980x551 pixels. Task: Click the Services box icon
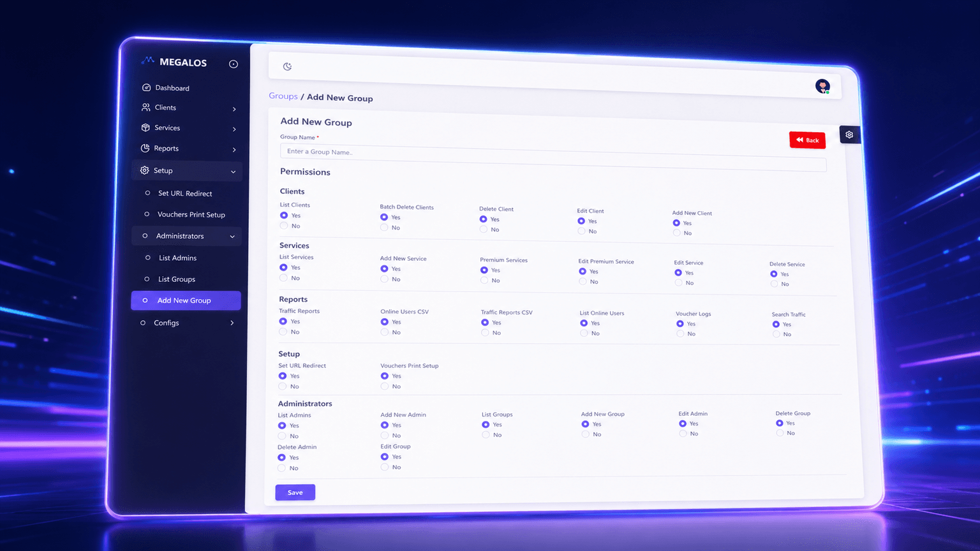click(145, 128)
